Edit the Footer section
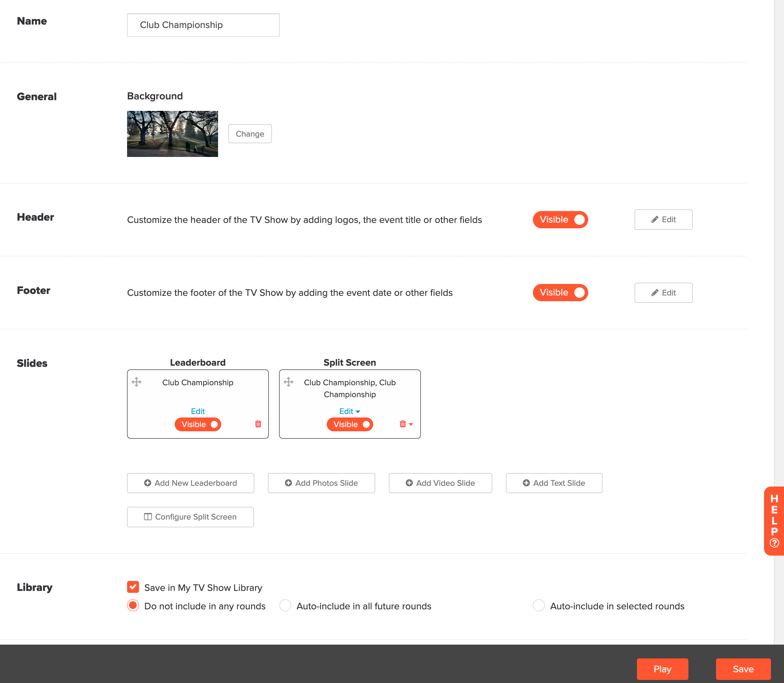The width and height of the screenshot is (784, 683). (x=663, y=293)
